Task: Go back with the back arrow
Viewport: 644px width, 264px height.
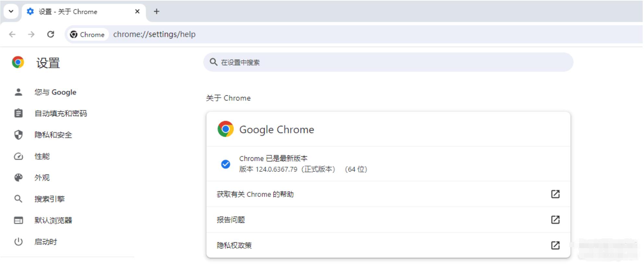Action: tap(12, 34)
